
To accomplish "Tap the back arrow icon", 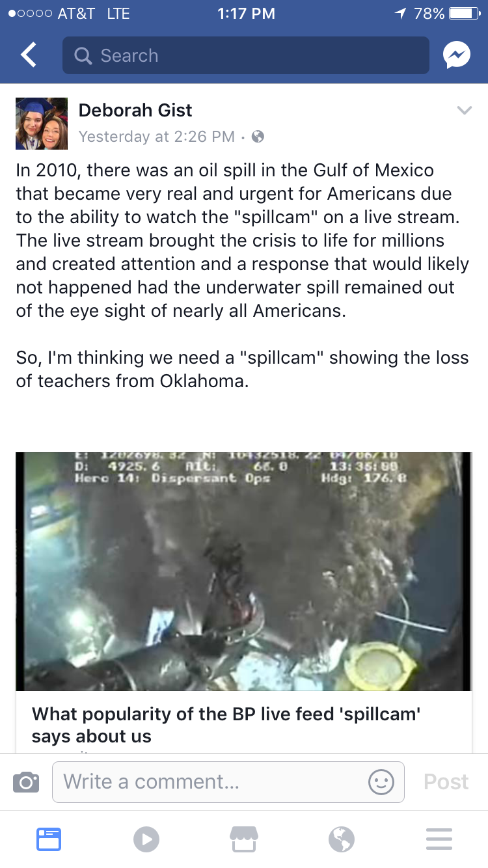I will point(28,55).
